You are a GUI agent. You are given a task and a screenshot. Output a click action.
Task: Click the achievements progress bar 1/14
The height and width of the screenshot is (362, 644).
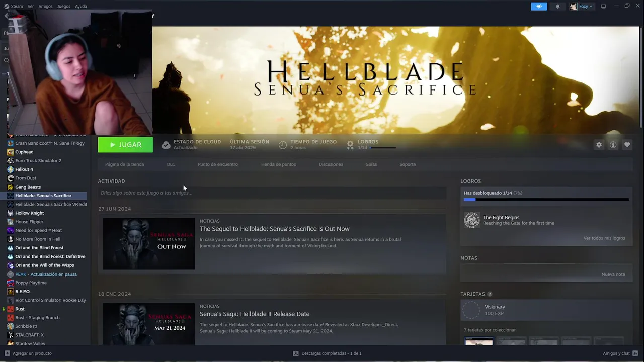click(x=546, y=200)
